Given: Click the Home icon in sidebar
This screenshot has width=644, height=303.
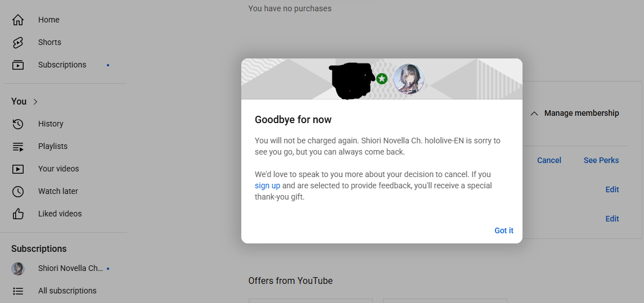Looking at the screenshot, I should 17,20.
